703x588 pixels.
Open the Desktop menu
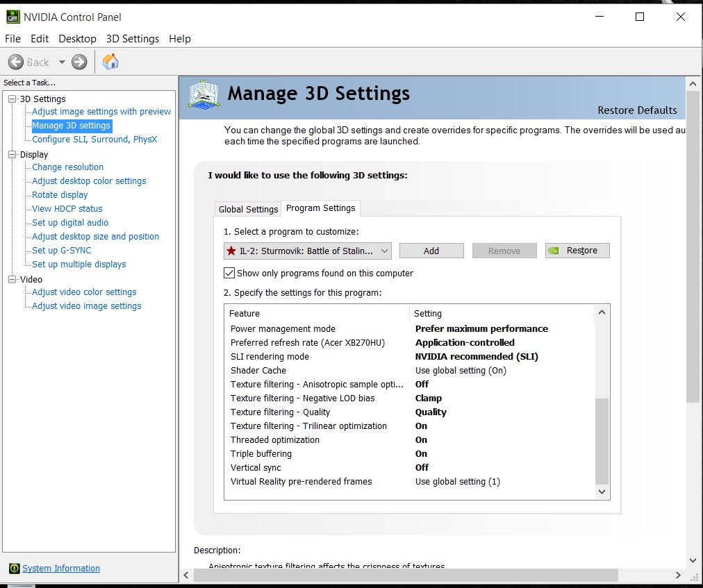coord(77,39)
